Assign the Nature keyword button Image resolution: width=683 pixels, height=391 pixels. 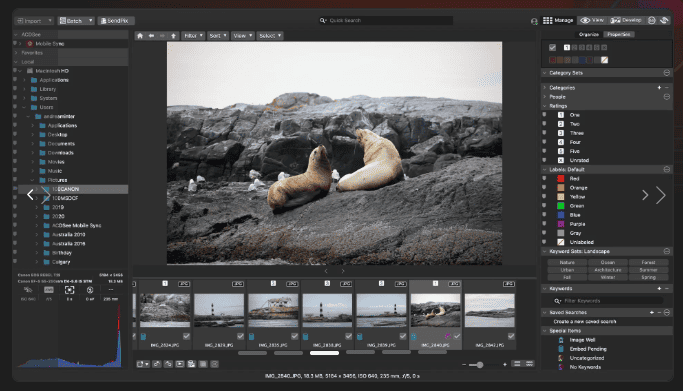pyautogui.click(x=567, y=263)
